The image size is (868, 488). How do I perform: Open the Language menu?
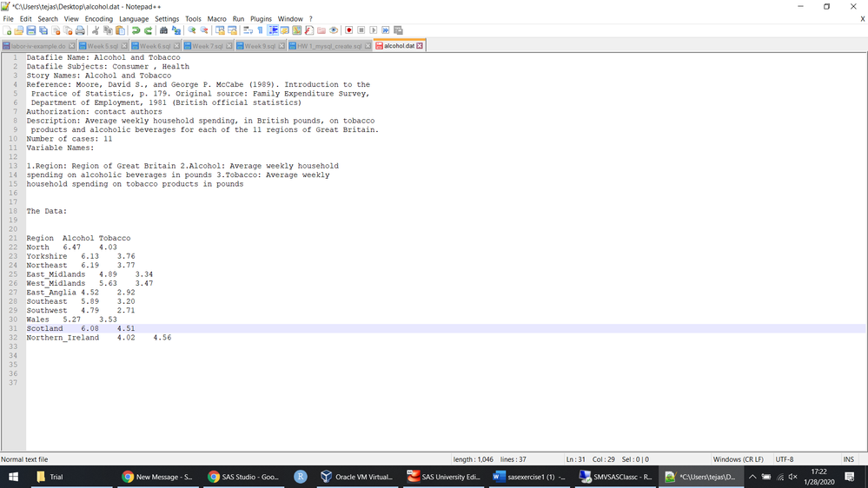[x=134, y=19]
